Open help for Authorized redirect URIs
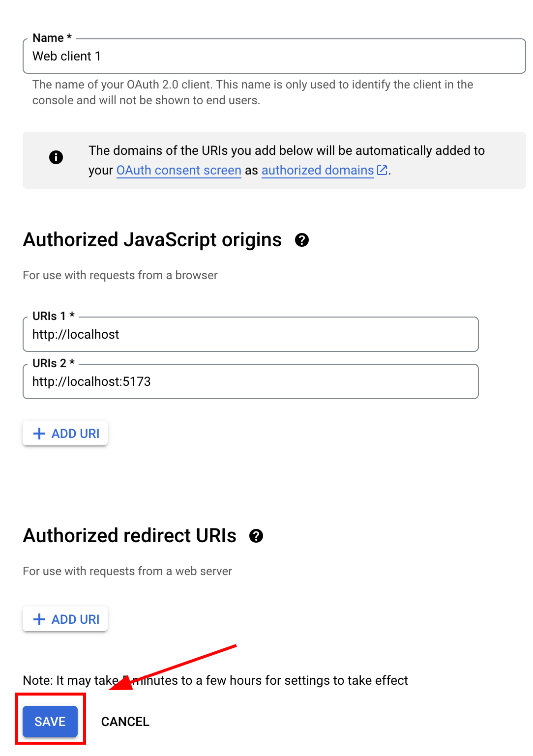The height and width of the screenshot is (756, 533). point(257,536)
